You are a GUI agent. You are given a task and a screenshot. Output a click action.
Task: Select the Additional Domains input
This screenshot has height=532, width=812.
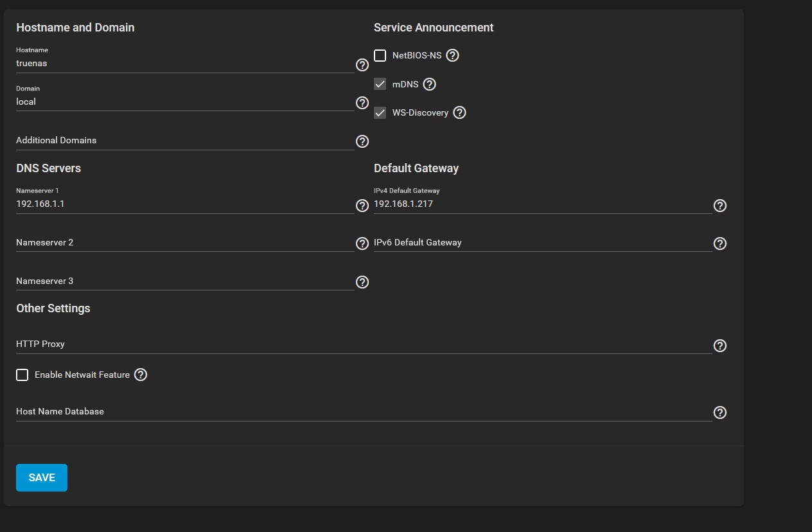point(185,141)
